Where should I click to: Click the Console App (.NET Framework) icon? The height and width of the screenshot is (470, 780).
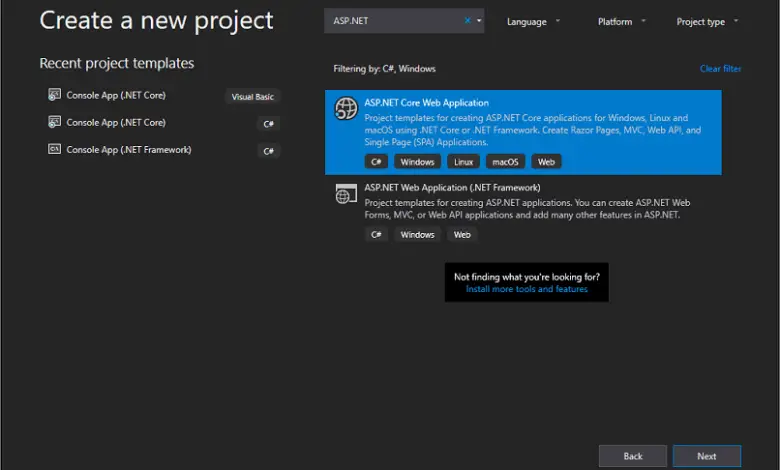pyautogui.click(x=54, y=149)
